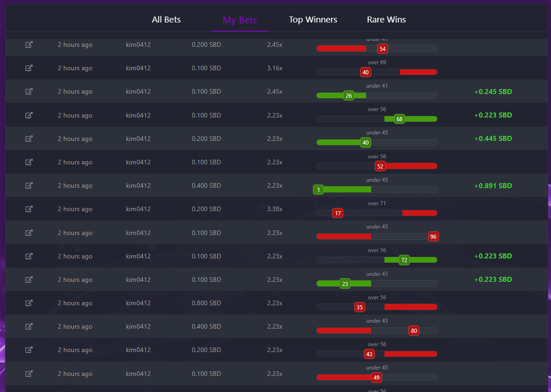This screenshot has width=551, height=392.
Task: Click open-bet icon for the +0.245 SBD win
Action: (29, 91)
